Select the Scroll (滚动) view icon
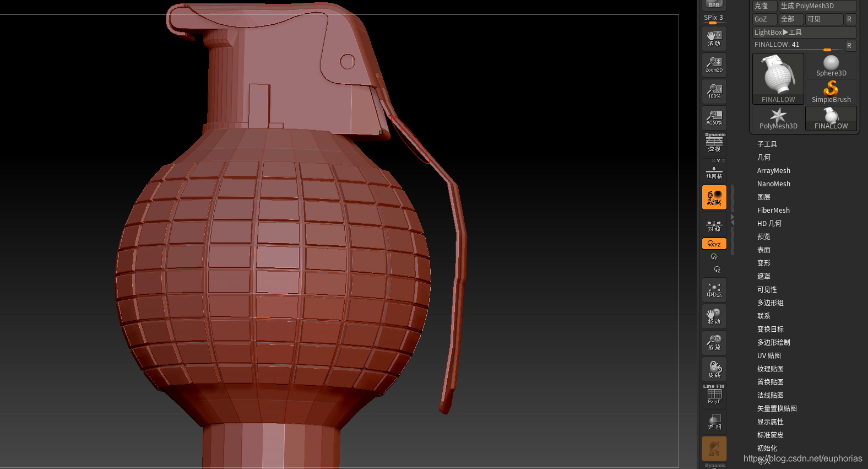Screen dimensions: 868x469 coord(714,39)
